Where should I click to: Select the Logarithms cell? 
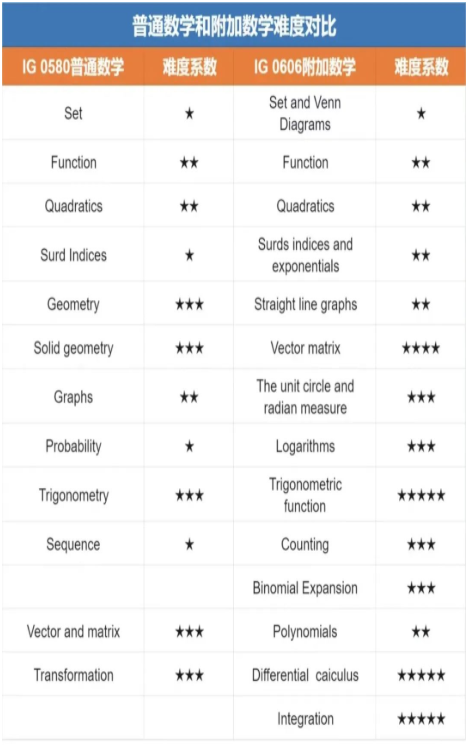point(305,446)
